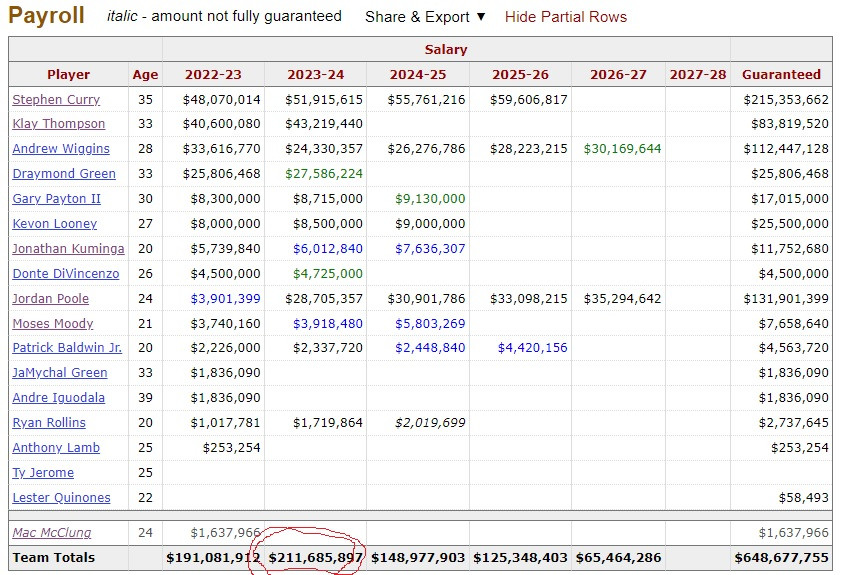Follow JaMychal Green player link
Viewport: 843px width, 575px height.
pyautogui.click(x=60, y=372)
